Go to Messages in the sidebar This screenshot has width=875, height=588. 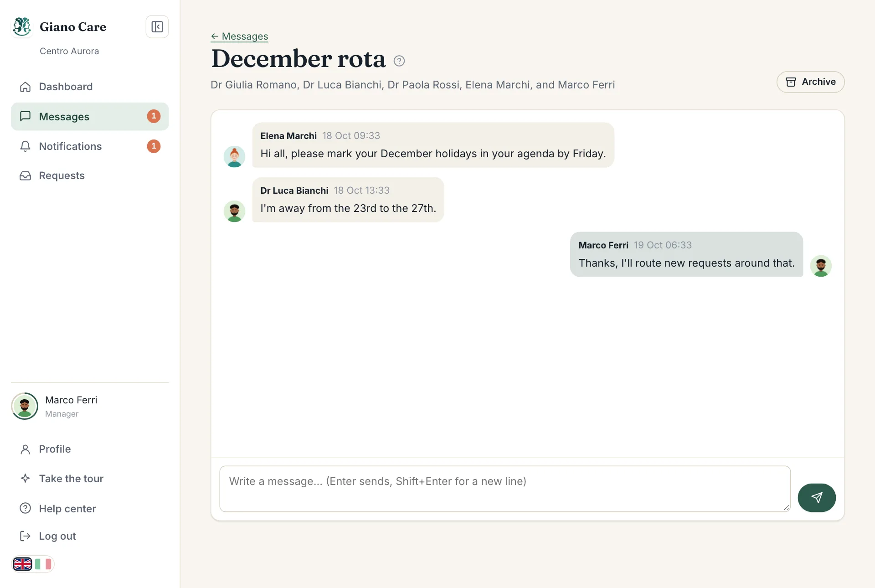[90, 117]
